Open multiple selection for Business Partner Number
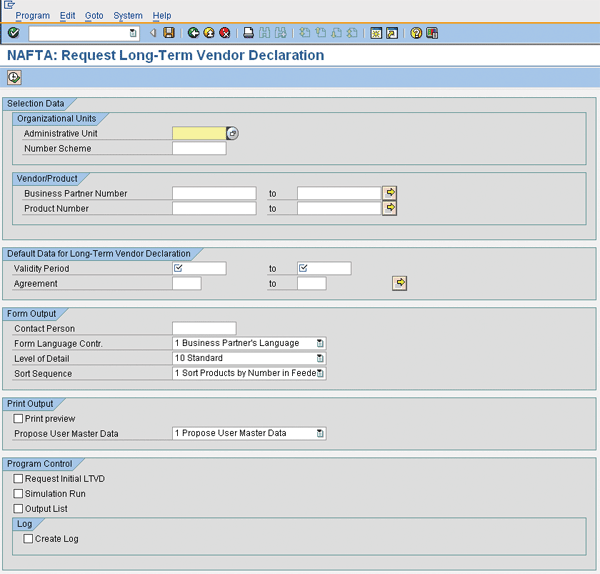This screenshot has height=574, width=600. coord(390,193)
